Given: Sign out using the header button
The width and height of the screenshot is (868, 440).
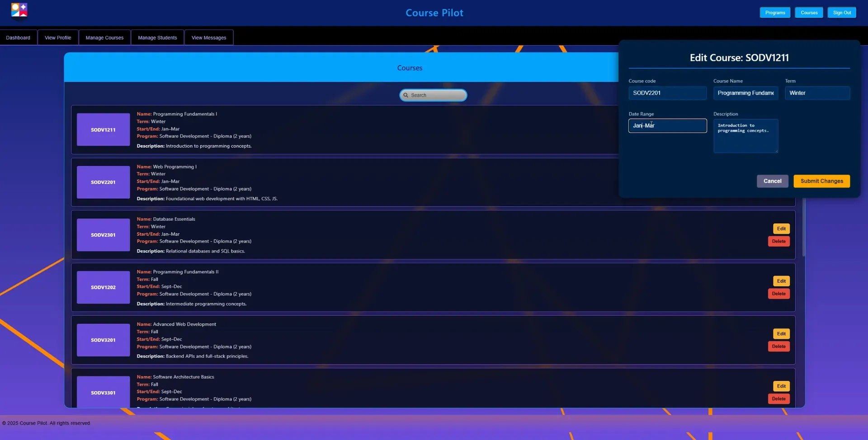Looking at the screenshot, I should pos(842,13).
